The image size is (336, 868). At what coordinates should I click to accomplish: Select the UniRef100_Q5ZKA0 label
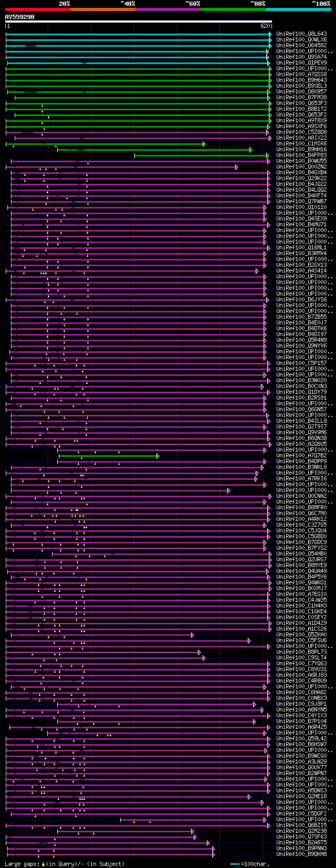click(301, 634)
